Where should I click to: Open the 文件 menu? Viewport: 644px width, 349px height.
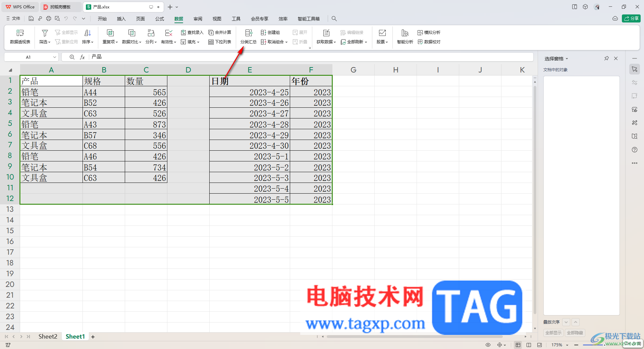(13, 18)
